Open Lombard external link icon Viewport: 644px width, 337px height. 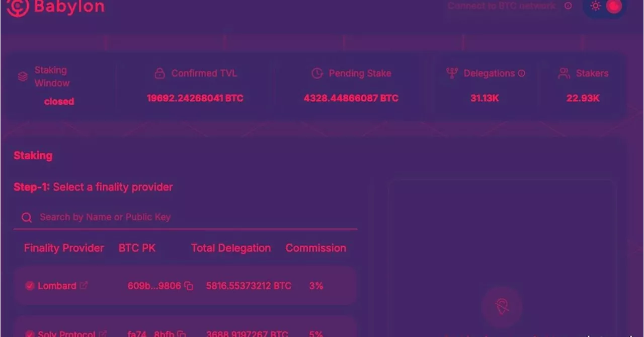click(84, 286)
